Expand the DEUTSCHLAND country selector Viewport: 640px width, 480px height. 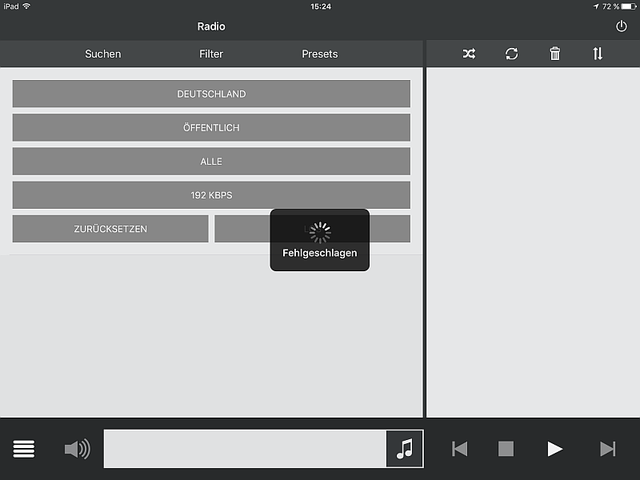tap(211, 94)
